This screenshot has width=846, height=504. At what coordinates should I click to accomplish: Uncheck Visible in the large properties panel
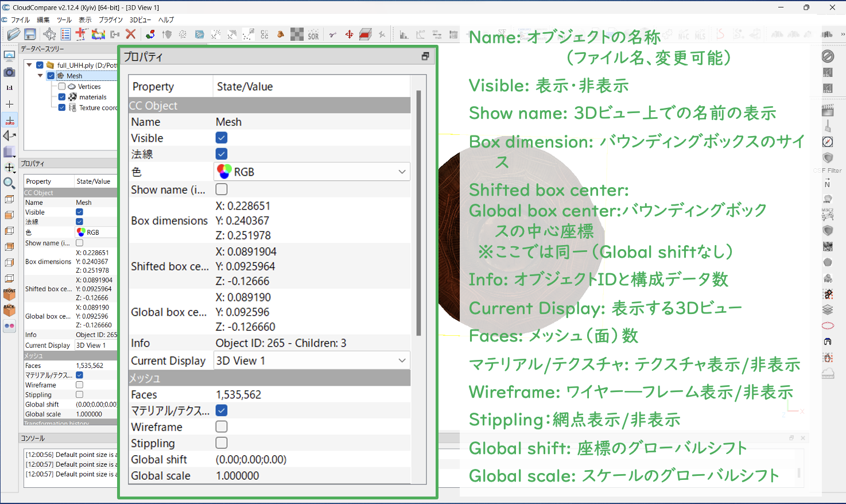(x=222, y=138)
